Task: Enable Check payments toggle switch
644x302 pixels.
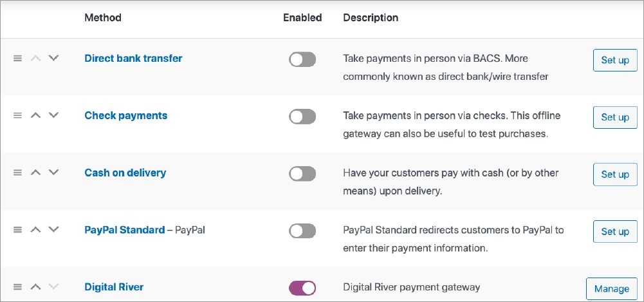Action: click(x=302, y=117)
